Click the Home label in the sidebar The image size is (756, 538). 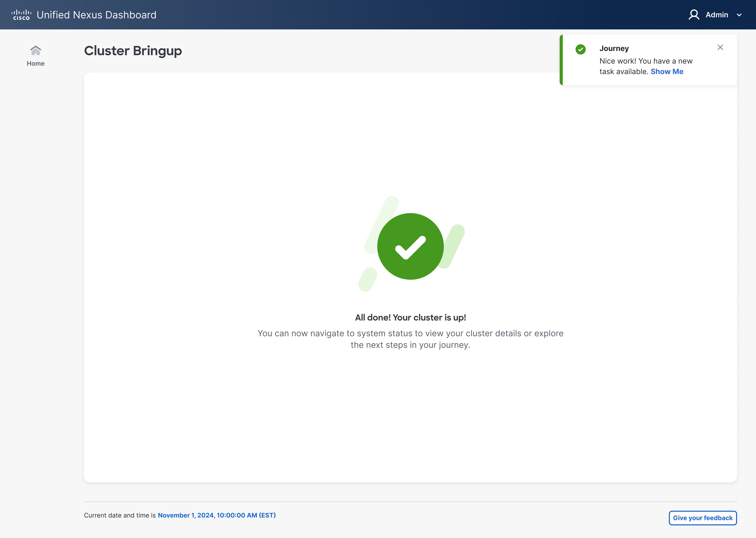(x=35, y=63)
